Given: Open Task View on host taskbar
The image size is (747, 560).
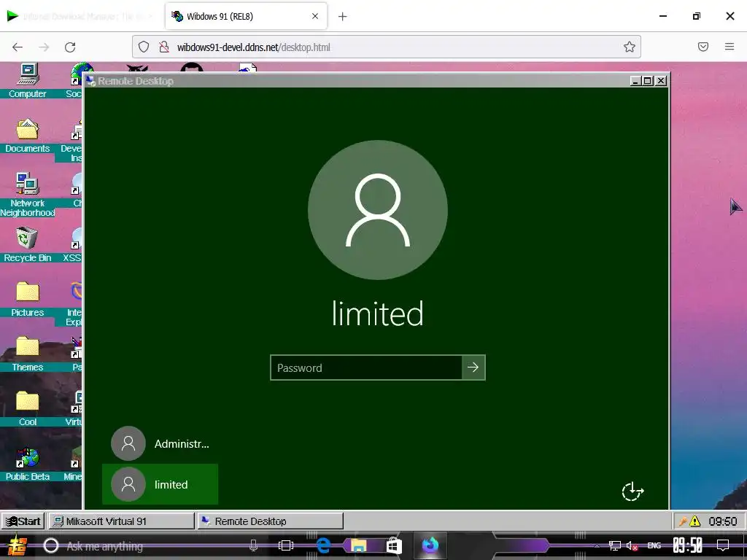Looking at the screenshot, I should click(x=286, y=545).
